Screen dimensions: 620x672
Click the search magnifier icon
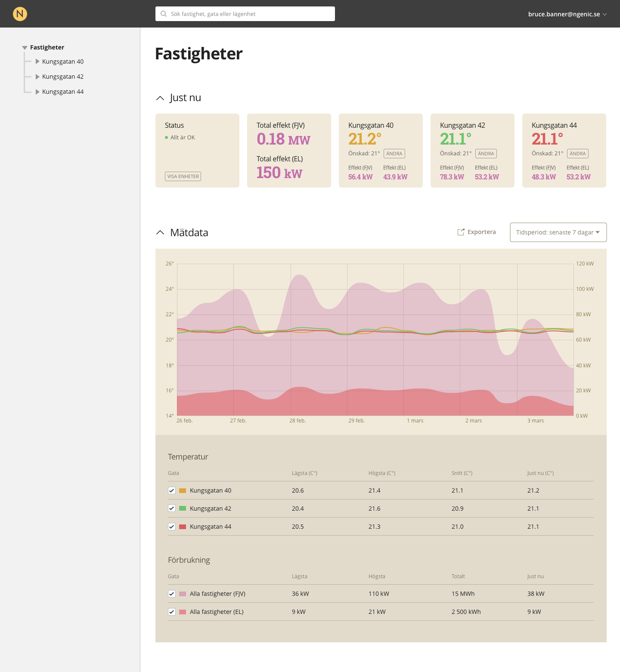[164, 14]
